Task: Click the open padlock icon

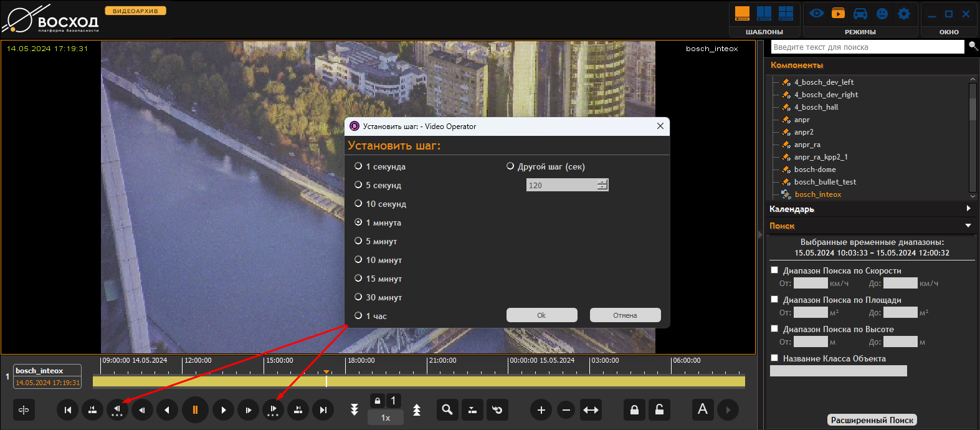Action: point(659,409)
